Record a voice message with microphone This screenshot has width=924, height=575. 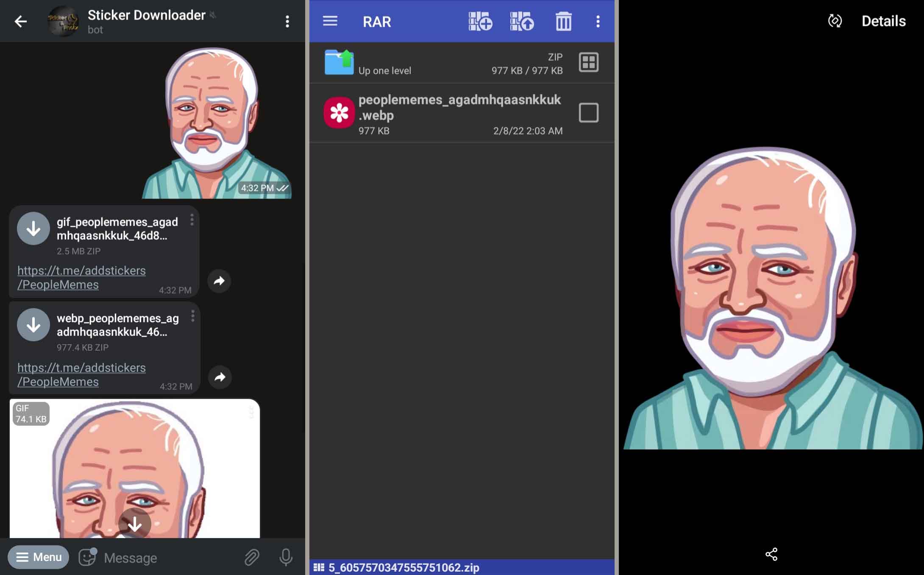tap(286, 557)
